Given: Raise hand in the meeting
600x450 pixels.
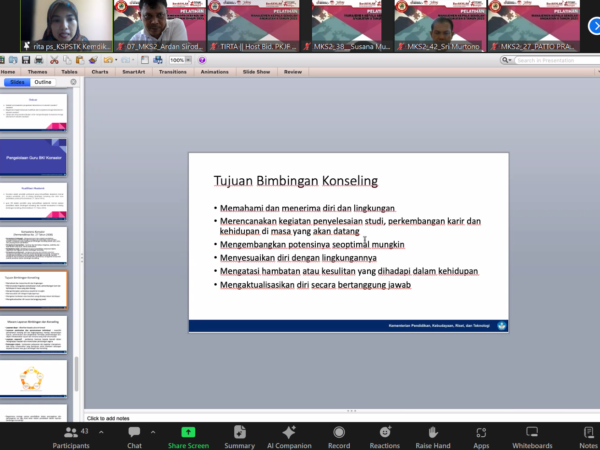Looking at the screenshot, I should tap(435, 437).
